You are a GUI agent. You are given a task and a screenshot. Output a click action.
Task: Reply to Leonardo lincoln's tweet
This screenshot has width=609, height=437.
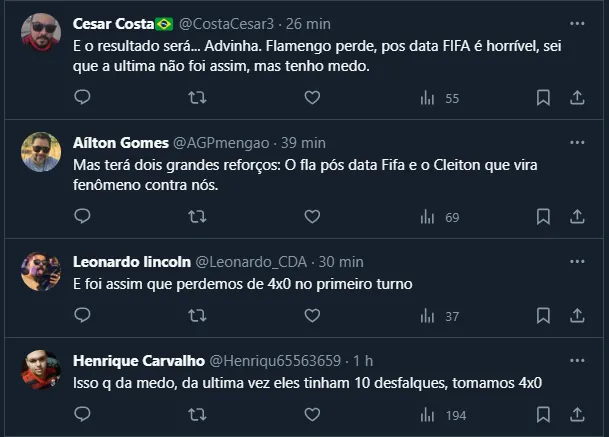coord(83,315)
